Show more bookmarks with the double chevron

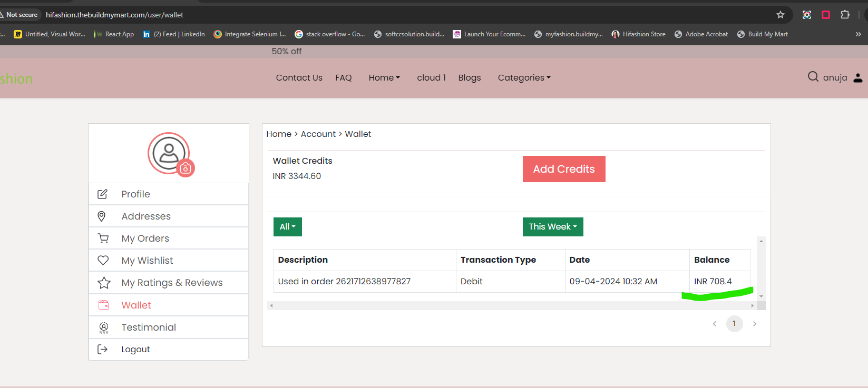(x=858, y=34)
